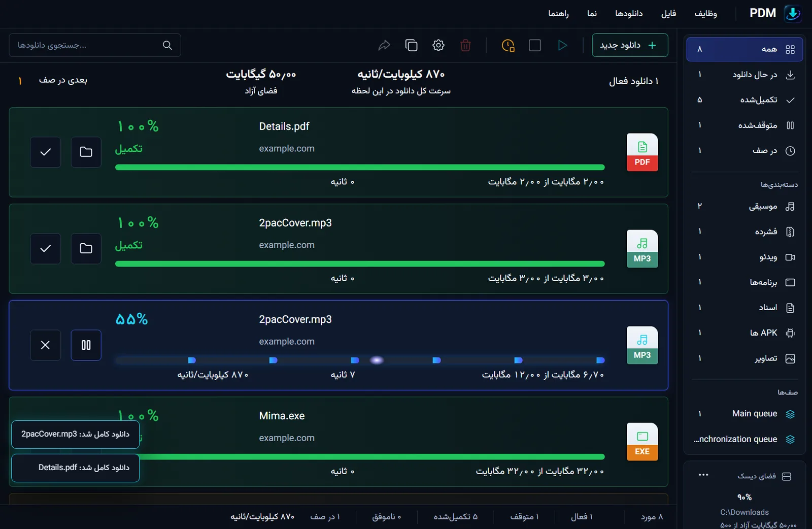Open the وظایف menu
Screen dimensions: 812x529
click(x=705, y=14)
